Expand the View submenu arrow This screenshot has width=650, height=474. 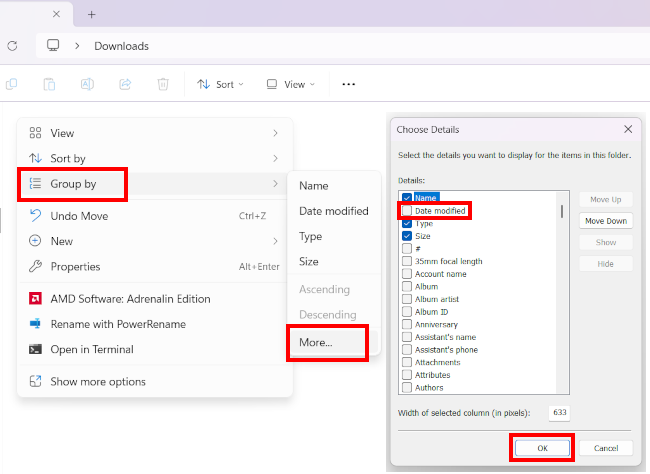pos(275,133)
